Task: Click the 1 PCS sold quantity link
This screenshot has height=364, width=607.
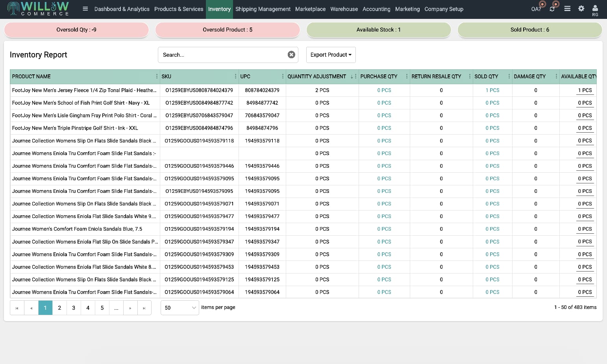Action: click(x=492, y=90)
